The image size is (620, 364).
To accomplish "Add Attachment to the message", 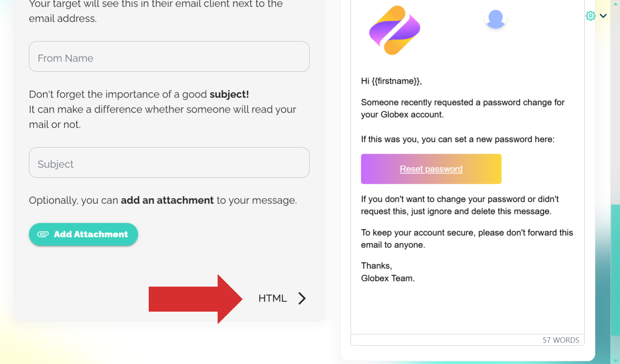I will [83, 234].
